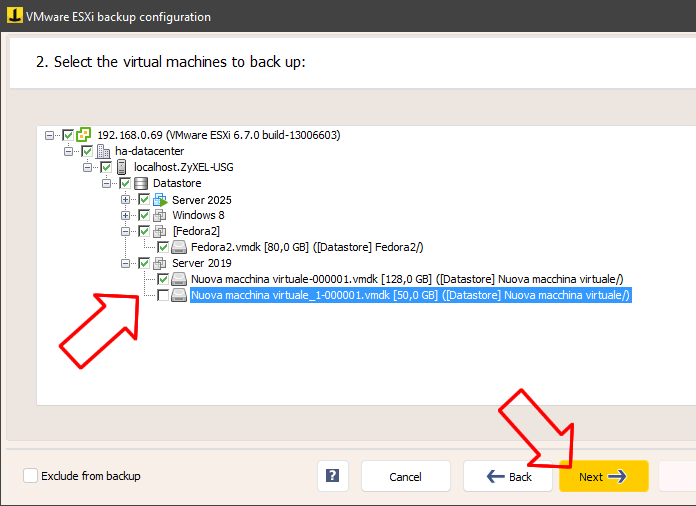Image resolution: width=696 pixels, height=506 pixels.
Task: Uncheck the Windows 8 checkbox
Action: pyautogui.click(x=144, y=215)
